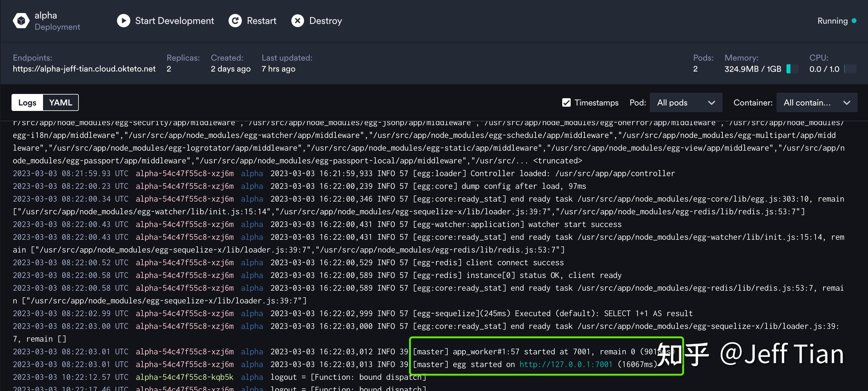This screenshot has width=868, height=391.
Task: Click the "7 hrs ago" last updated value
Action: [278, 69]
